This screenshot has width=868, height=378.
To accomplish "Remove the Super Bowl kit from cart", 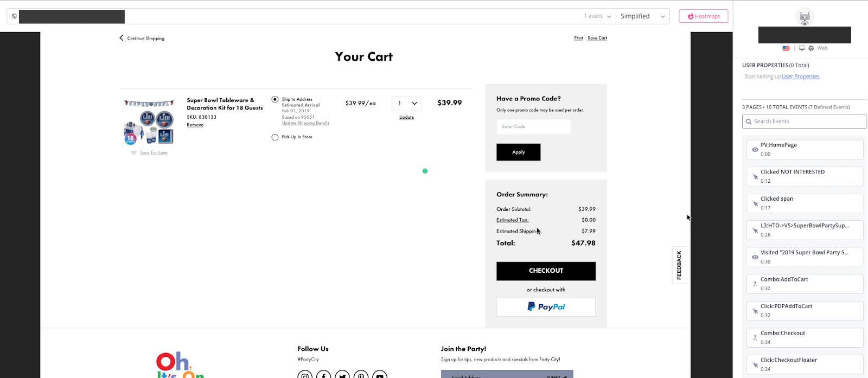I will pyautogui.click(x=195, y=125).
